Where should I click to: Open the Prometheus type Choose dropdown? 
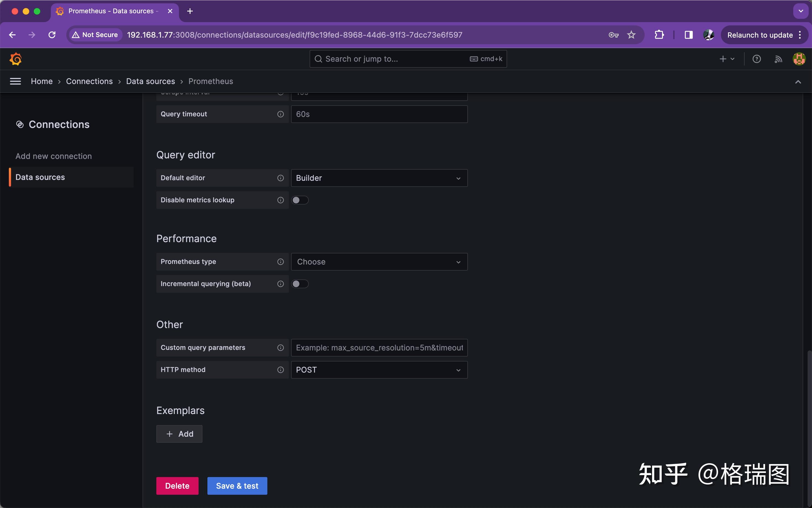379,262
